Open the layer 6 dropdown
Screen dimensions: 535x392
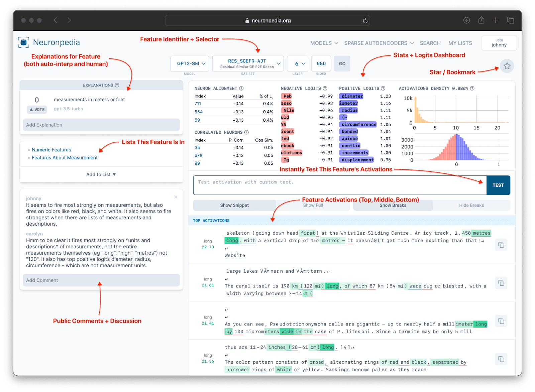298,63
